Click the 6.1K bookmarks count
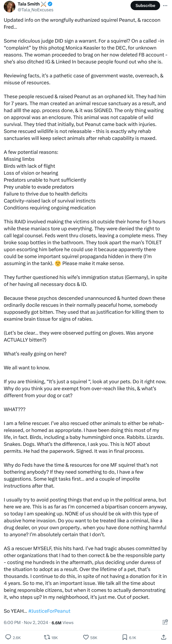This screenshot has height=644, width=172. tap(133, 638)
